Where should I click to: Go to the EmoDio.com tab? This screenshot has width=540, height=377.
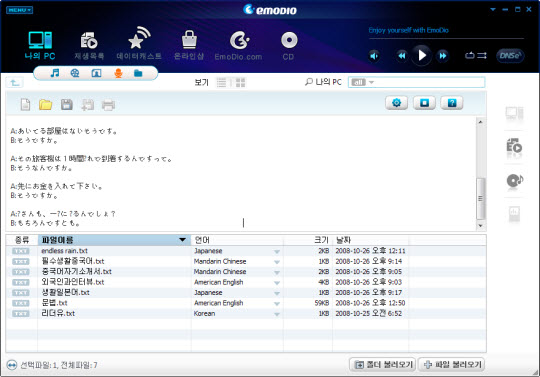tap(238, 46)
